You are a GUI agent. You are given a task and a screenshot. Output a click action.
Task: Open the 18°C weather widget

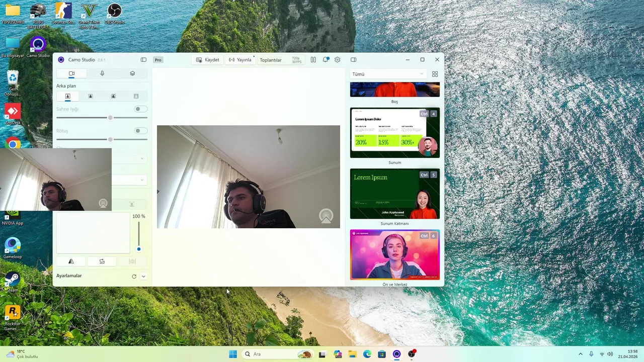click(22, 354)
